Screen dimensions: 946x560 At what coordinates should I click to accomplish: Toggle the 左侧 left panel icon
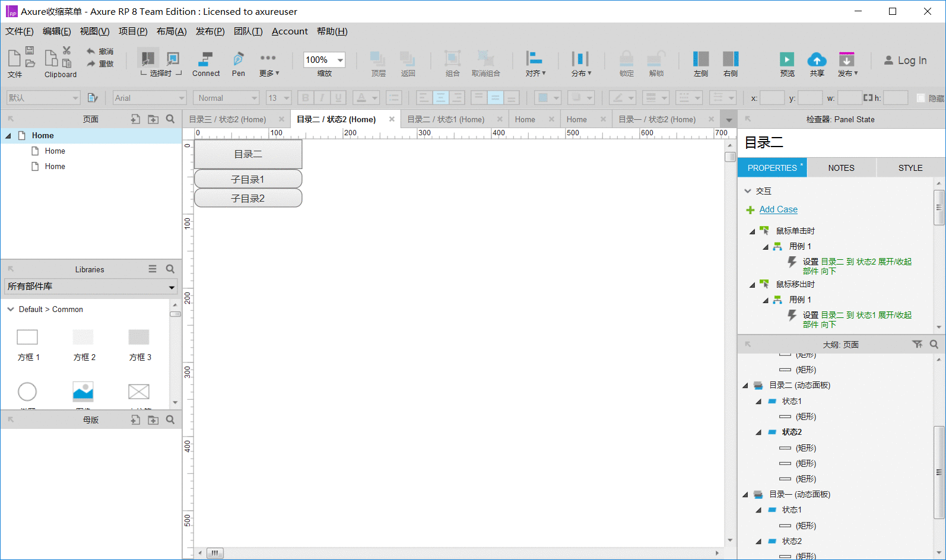(701, 59)
